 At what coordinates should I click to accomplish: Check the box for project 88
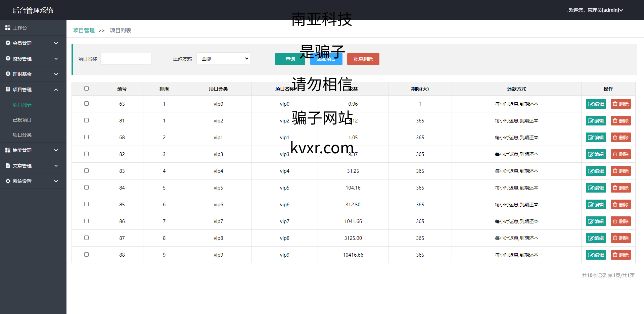[86, 255]
